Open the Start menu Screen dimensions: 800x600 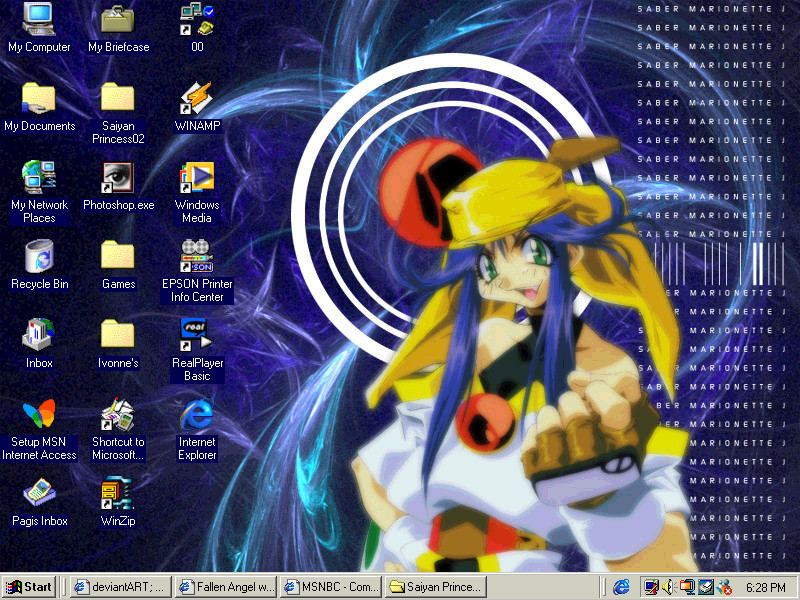coord(29,587)
